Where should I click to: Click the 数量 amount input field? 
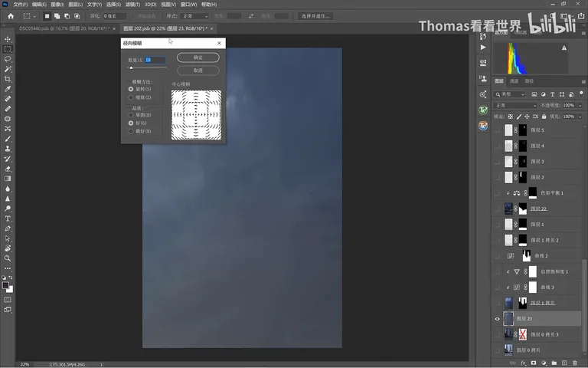click(x=155, y=60)
